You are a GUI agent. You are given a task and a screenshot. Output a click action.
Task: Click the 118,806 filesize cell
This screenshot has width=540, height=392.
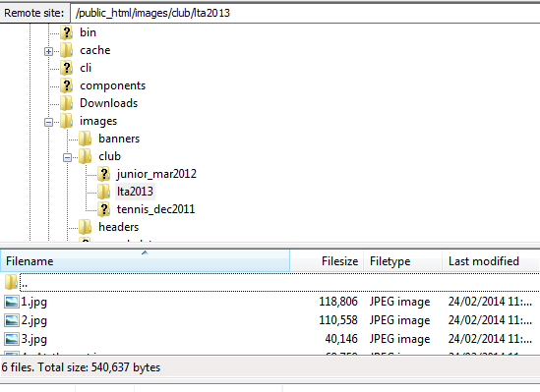pyautogui.click(x=338, y=302)
